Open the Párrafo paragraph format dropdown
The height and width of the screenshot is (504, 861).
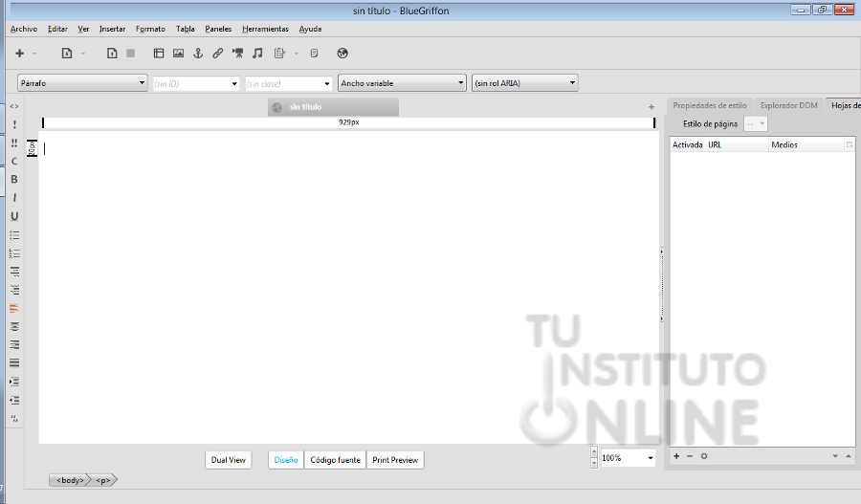[x=82, y=83]
